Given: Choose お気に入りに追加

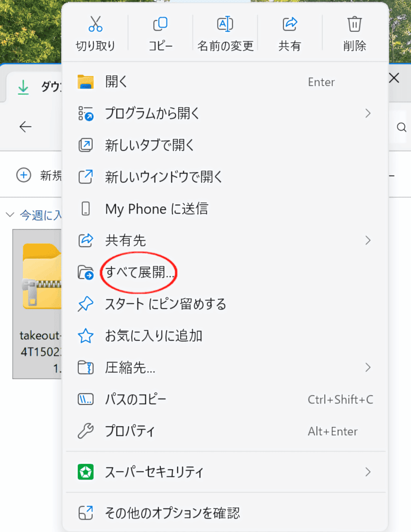Looking at the screenshot, I should point(226,336).
